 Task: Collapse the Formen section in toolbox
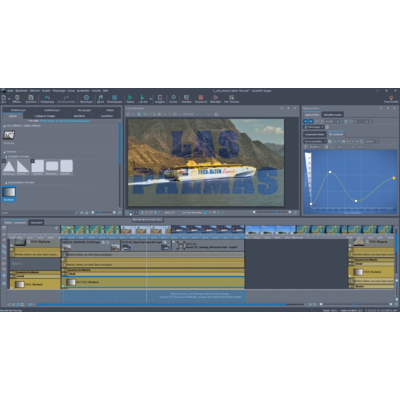click(5, 152)
